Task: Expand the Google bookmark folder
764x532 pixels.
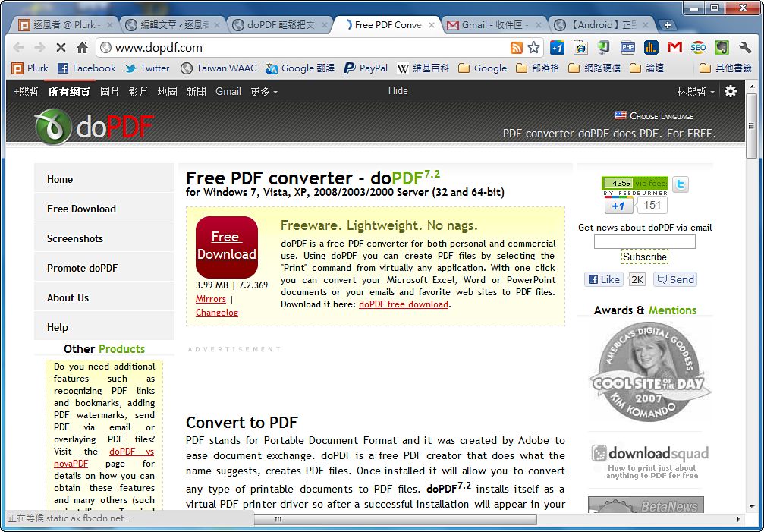Action: coord(483,68)
